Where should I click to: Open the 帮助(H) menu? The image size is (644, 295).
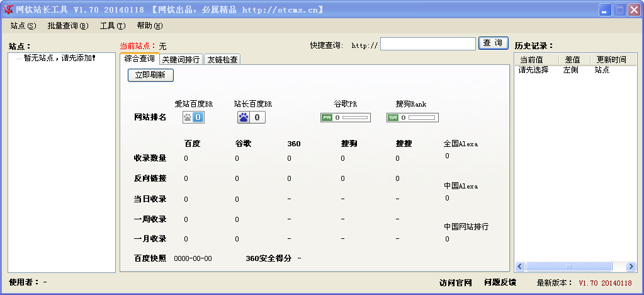(150, 26)
